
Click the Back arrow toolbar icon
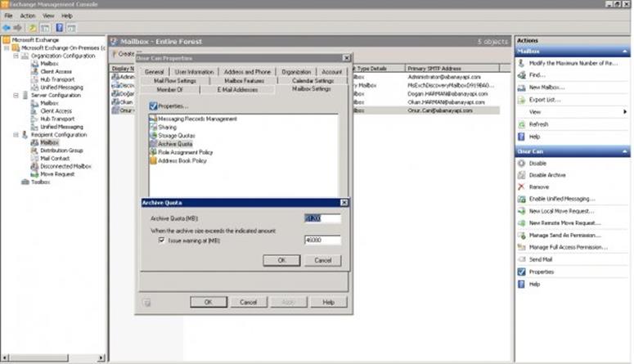point(7,28)
